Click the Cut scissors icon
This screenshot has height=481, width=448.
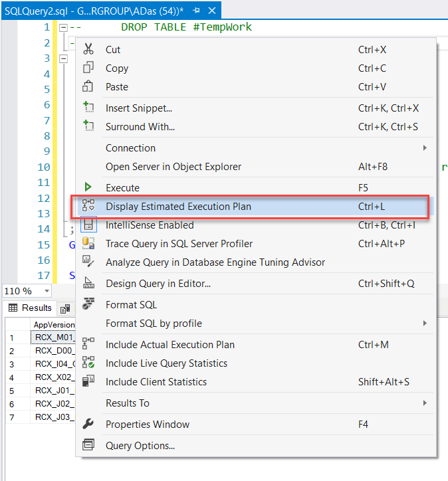pyautogui.click(x=88, y=49)
